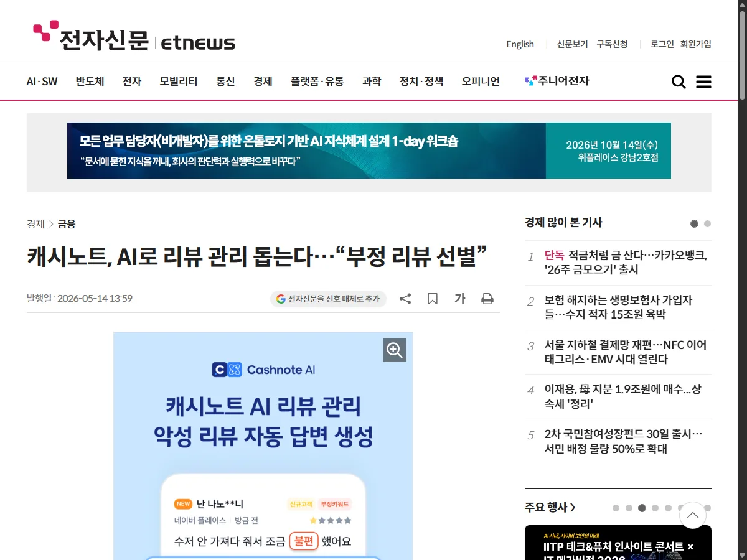This screenshot has height=560, width=747.
Task: Open article about 카카오뱅크 26주 금모으기
Action: click(x=626, y=263)
